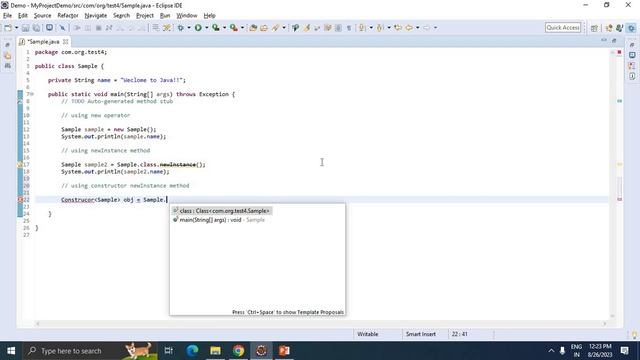Click the warning marker on line 17
640x360 pixels.
click(20, 164)
